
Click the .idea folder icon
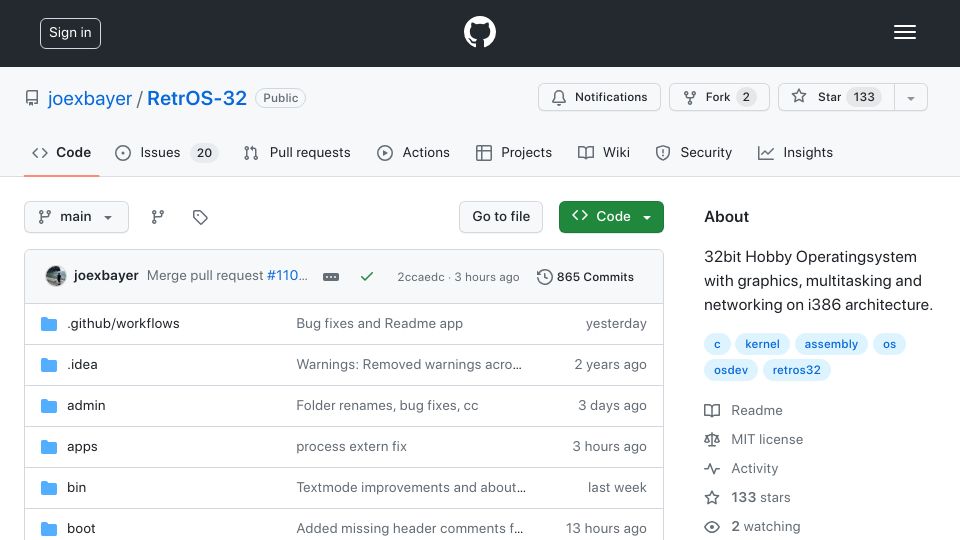[49, 365]
